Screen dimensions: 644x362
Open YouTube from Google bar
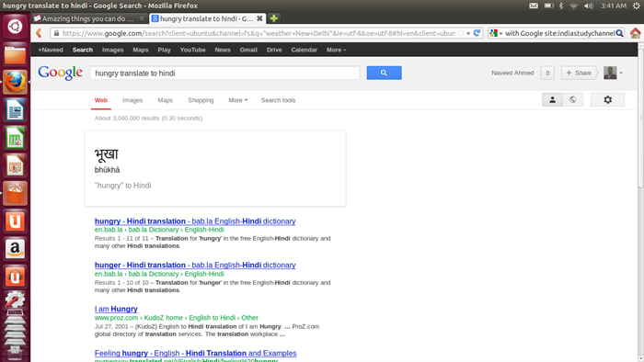pos(192,50)
